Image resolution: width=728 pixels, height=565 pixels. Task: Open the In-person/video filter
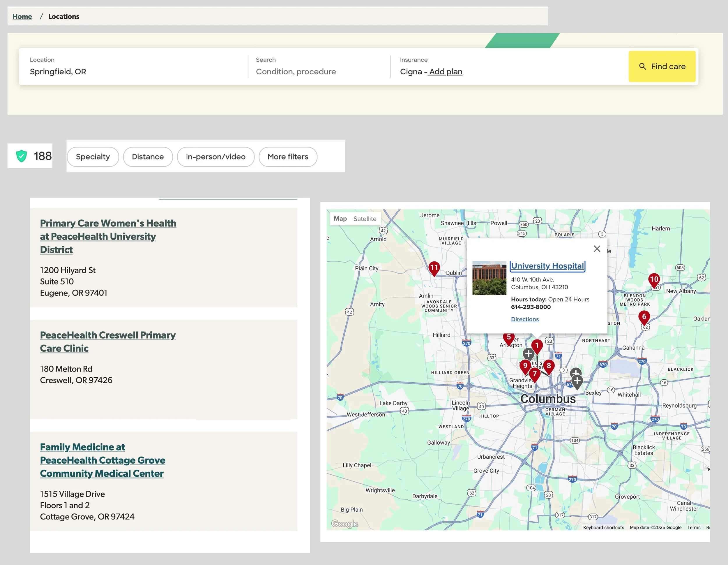215,157
